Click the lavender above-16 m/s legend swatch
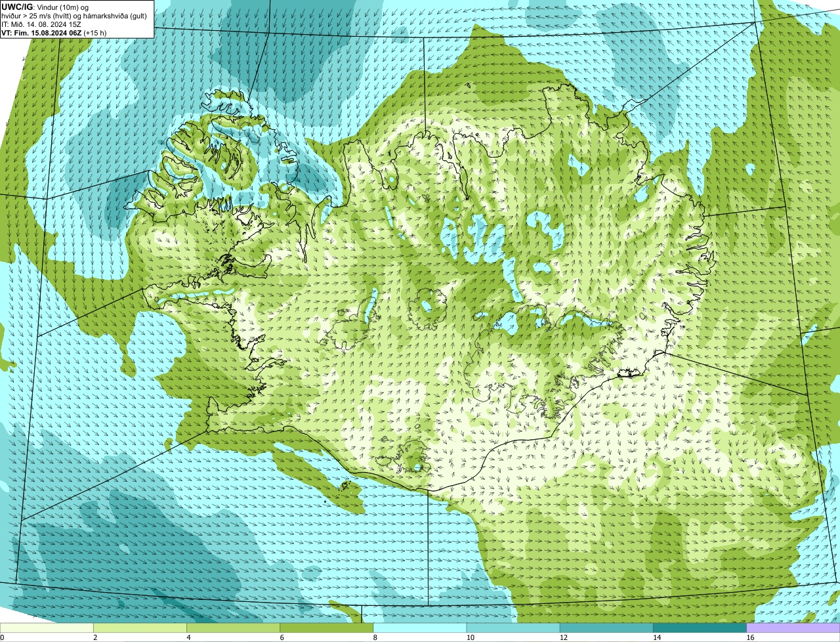This screenshot has height=642, width=840. coord(793,628)
